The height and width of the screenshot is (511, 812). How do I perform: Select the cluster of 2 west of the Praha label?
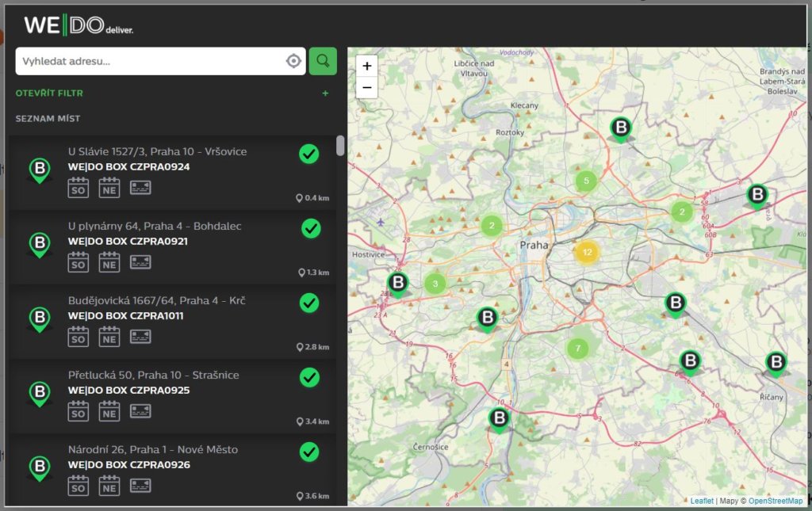pyautogui.click(x=492, y=225)
